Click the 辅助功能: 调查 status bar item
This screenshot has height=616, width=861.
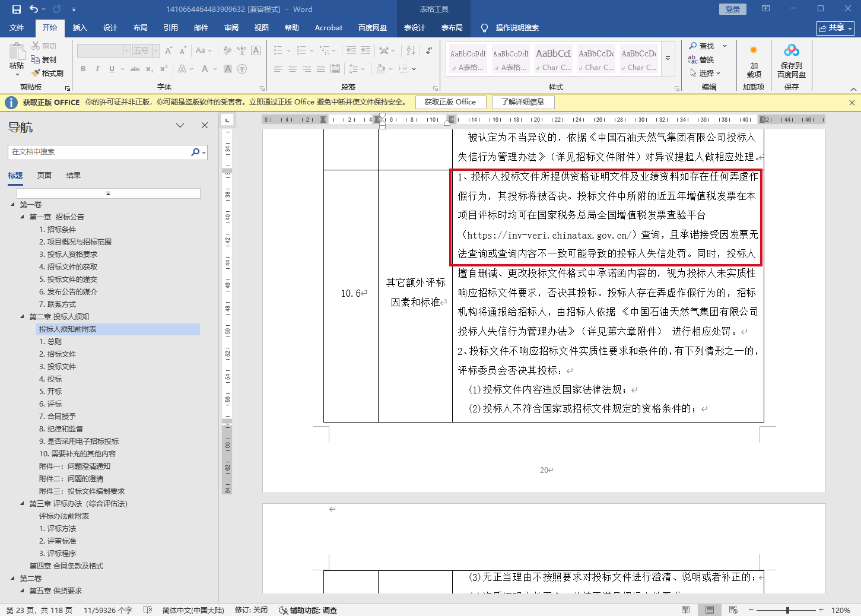click(x=308, y=610)
